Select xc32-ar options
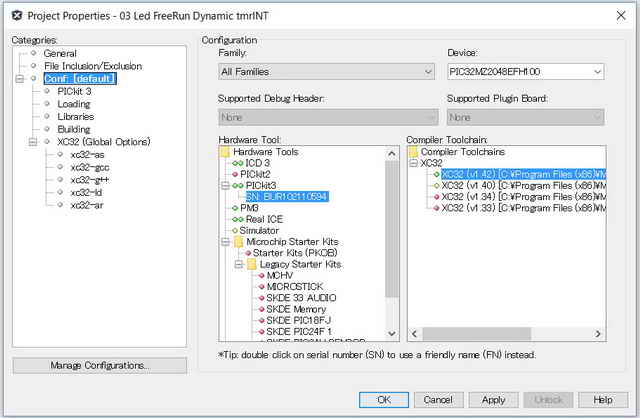The image size is (640, 418). [87, 205]
